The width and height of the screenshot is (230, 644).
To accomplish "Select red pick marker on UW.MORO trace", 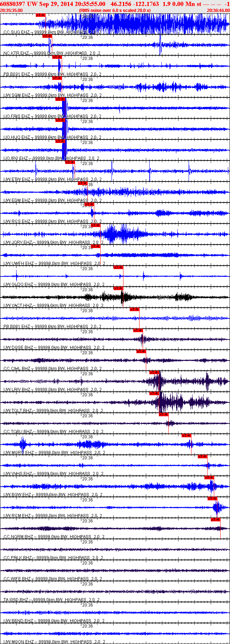I will (x=186, y=436).
